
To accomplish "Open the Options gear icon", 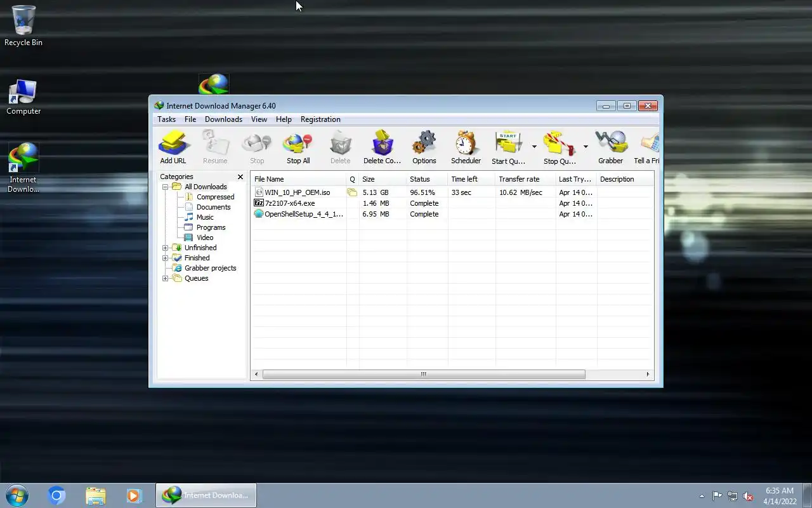I will click(424, 147).
